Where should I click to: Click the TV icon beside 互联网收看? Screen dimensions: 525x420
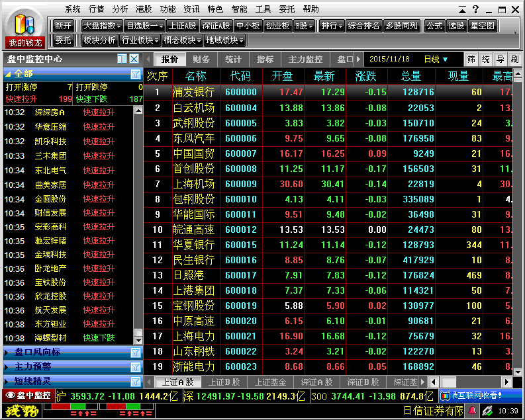[445, 396]
